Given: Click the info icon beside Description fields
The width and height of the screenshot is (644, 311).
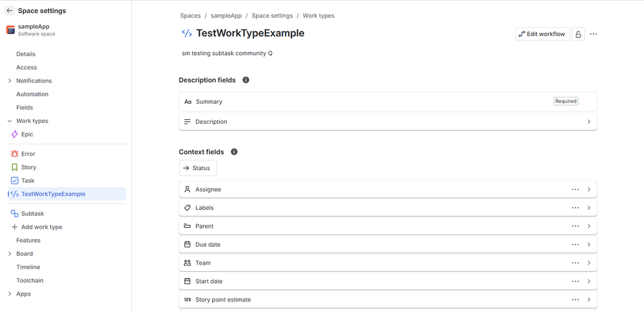Looking at the screenshot, I should (246, 80).
